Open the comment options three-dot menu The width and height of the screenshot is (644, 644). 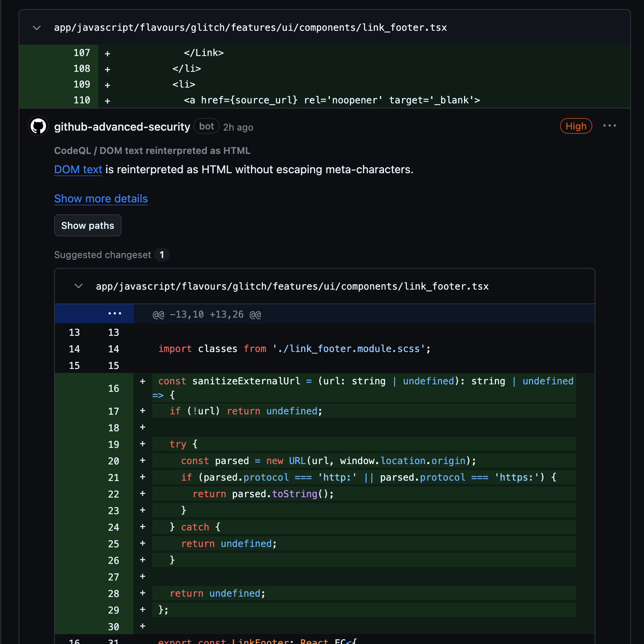609,126
